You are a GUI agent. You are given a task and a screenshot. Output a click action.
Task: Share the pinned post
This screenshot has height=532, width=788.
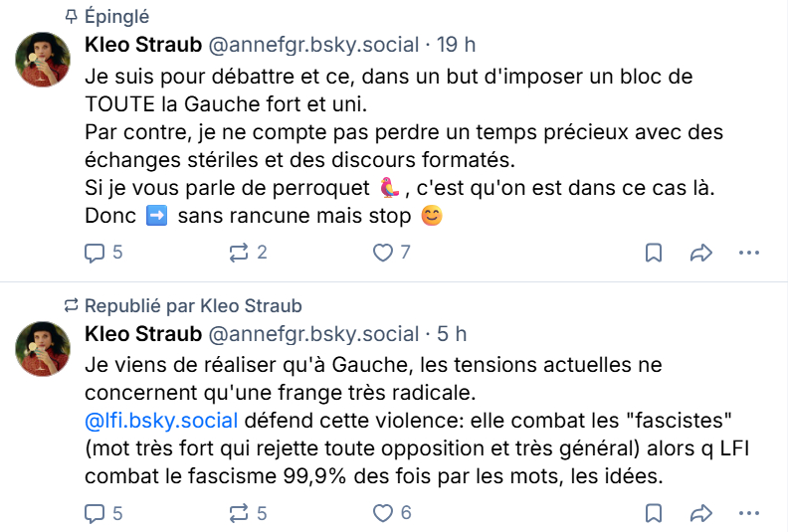tap(701, 253)
